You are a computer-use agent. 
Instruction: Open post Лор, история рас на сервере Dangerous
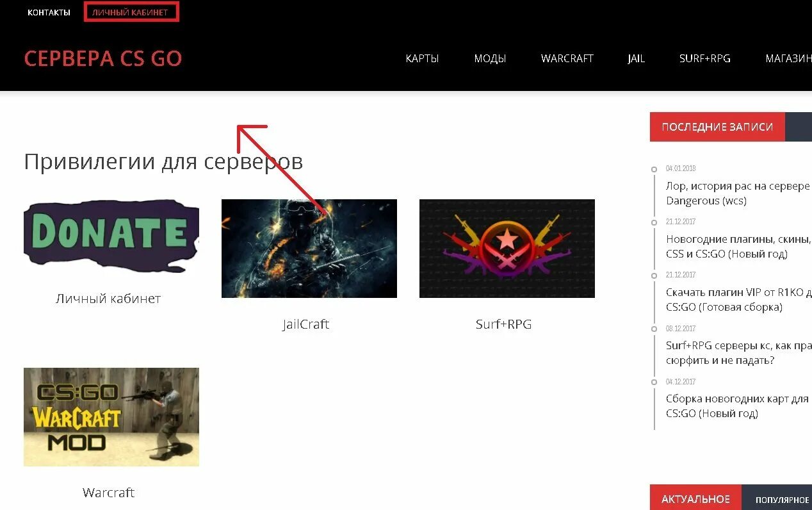coord(738,193)
